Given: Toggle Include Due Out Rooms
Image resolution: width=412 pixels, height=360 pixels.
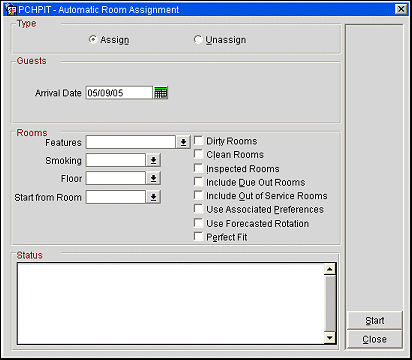Looking at the screenshot, I should (x=198, y=182).
